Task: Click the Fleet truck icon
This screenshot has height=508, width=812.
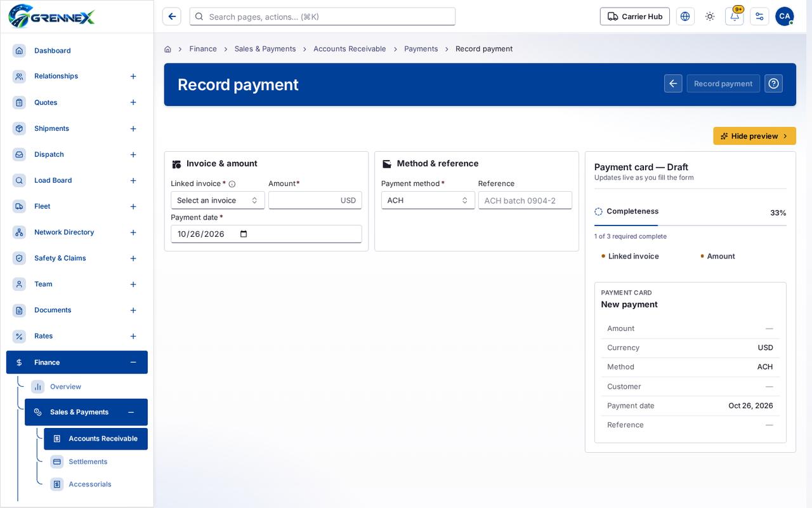Action: 19,206
